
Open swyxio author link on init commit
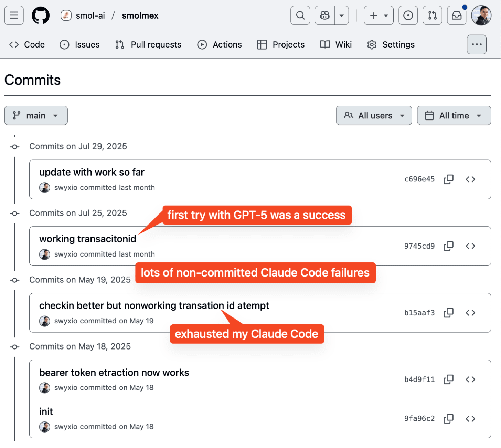(x=66, y=427)
